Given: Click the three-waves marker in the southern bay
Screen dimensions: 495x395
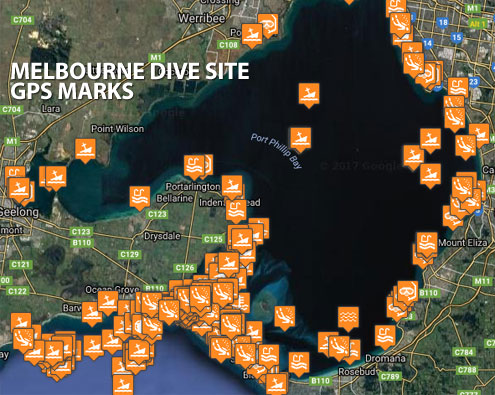Looking at the screenshot, I should click(x=348, y=318).
